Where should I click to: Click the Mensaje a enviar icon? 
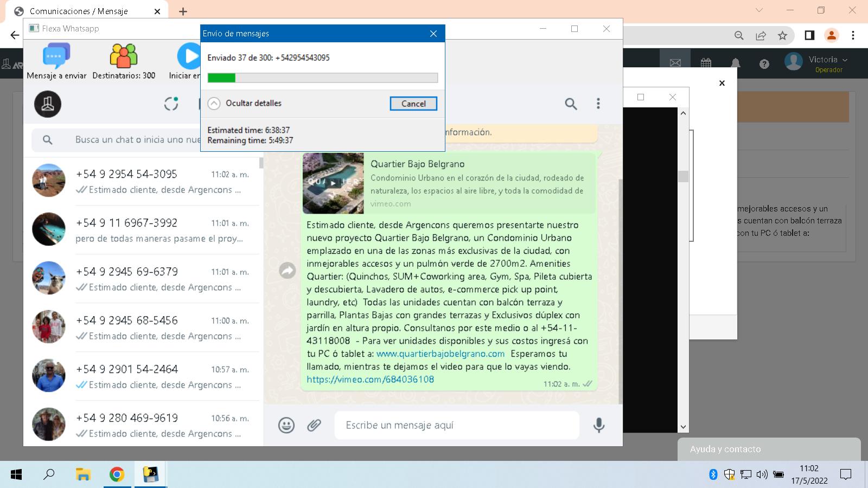(x=56, y=56)
